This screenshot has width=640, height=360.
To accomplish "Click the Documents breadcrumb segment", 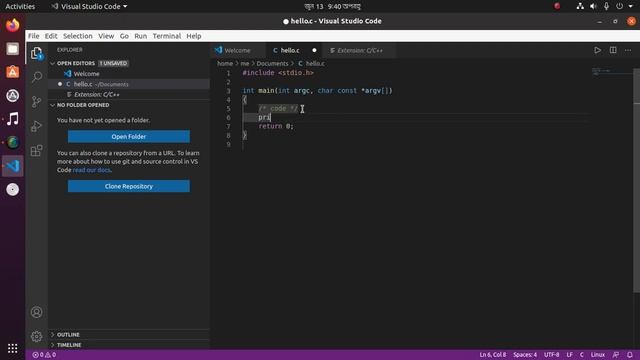I will tap(272, 63).
